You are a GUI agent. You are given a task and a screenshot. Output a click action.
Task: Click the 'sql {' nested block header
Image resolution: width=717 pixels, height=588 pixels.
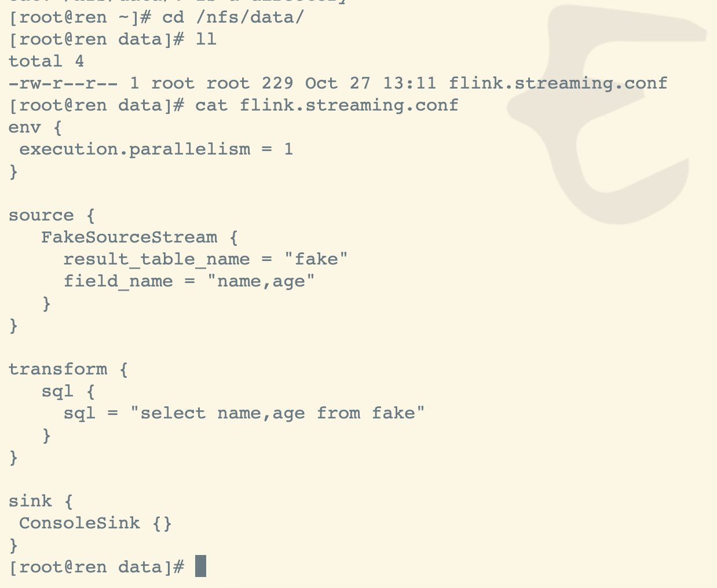[68, 392]
